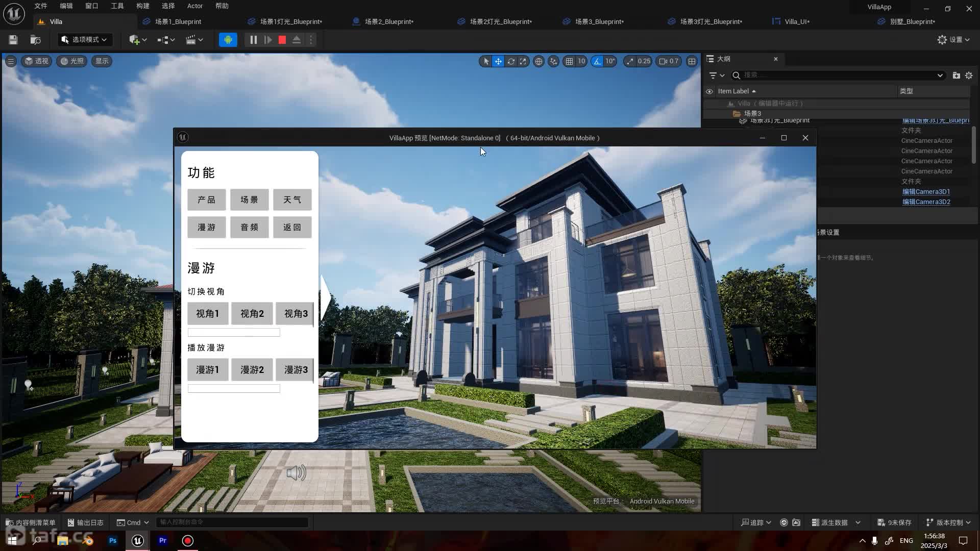980x551 pixels.
Task: Toggle surface snapping icon
Action: pyautogui.click(x=553, y=61)
